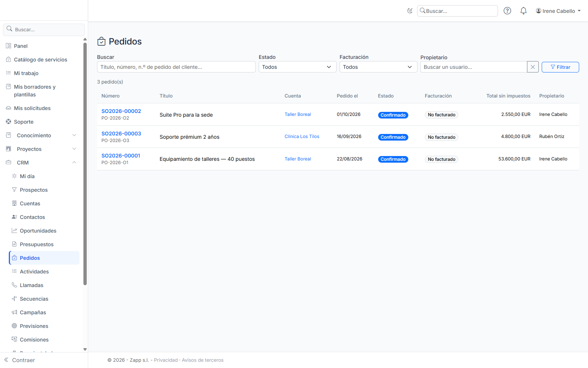Clear the Propietario field with X
Viewport: 588px width, 368px height.
pyautogui.click(x=533, y=67)
